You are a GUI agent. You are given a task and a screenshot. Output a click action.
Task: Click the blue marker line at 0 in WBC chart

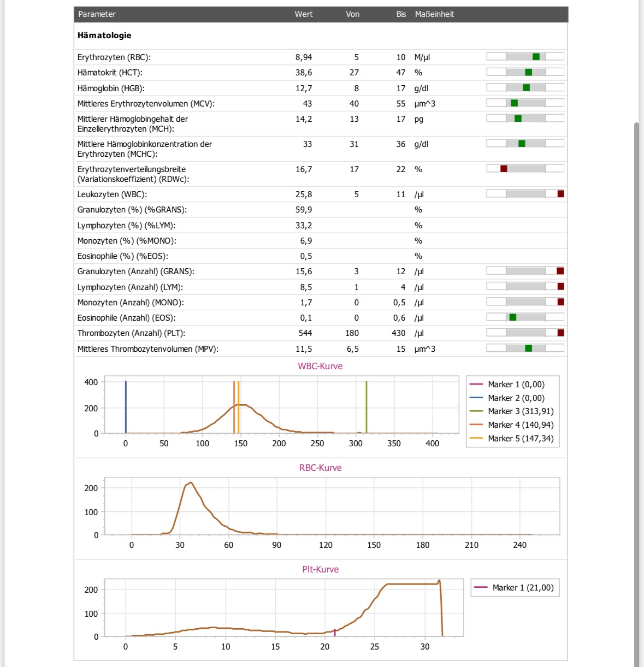tap(126, 407)
